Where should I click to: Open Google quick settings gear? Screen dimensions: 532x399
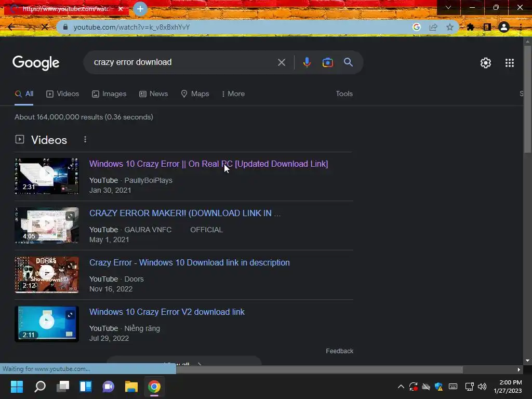[486, 63]
